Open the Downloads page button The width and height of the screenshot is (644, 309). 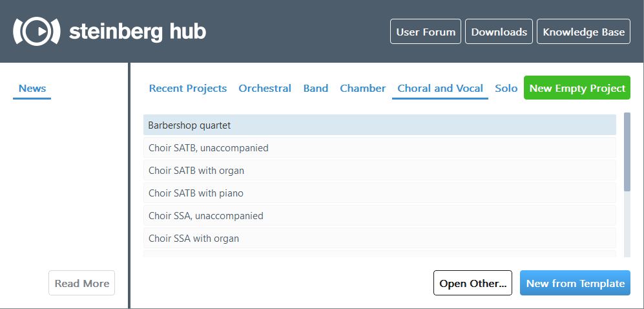point(499,32)
